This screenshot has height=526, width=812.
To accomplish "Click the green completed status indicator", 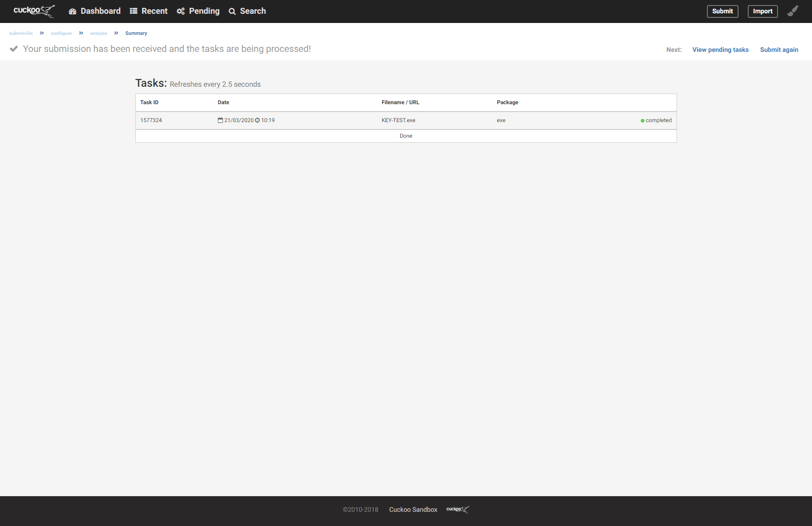I will coord(643,121).
